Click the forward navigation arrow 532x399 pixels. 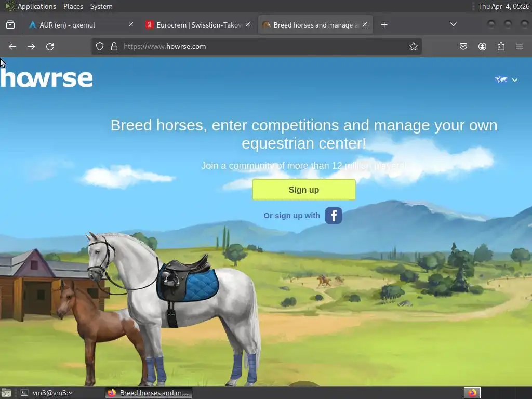[31, 46]
